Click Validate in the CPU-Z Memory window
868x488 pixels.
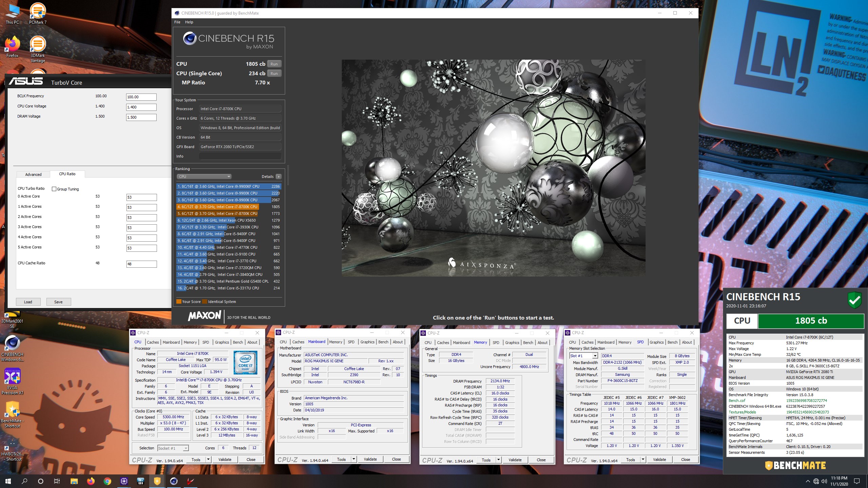515,460
